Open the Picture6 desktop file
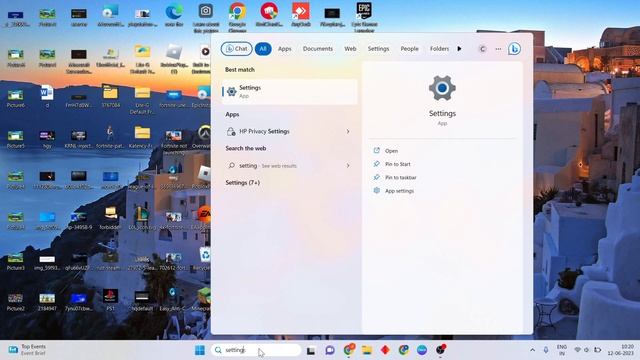 click(16, 98)
